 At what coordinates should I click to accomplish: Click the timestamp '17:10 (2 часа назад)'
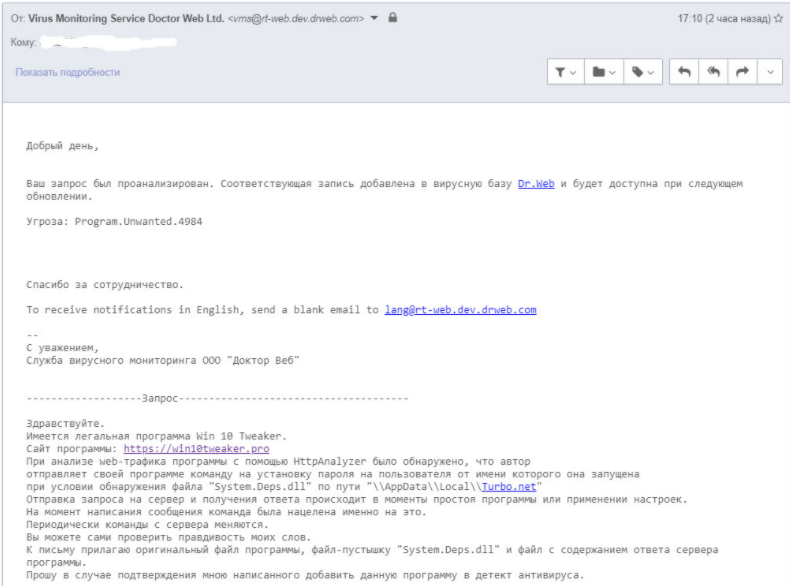(724, 19)
